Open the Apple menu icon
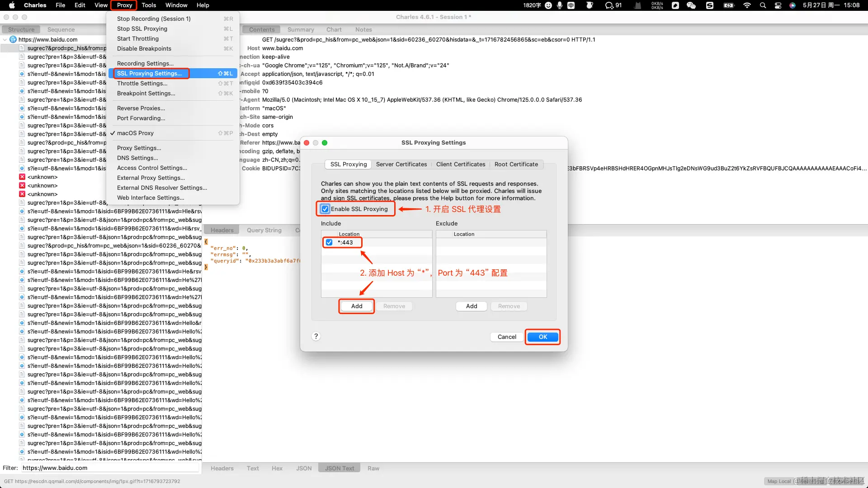The height and width of the screenshot is (488, 868). point(12,5)
